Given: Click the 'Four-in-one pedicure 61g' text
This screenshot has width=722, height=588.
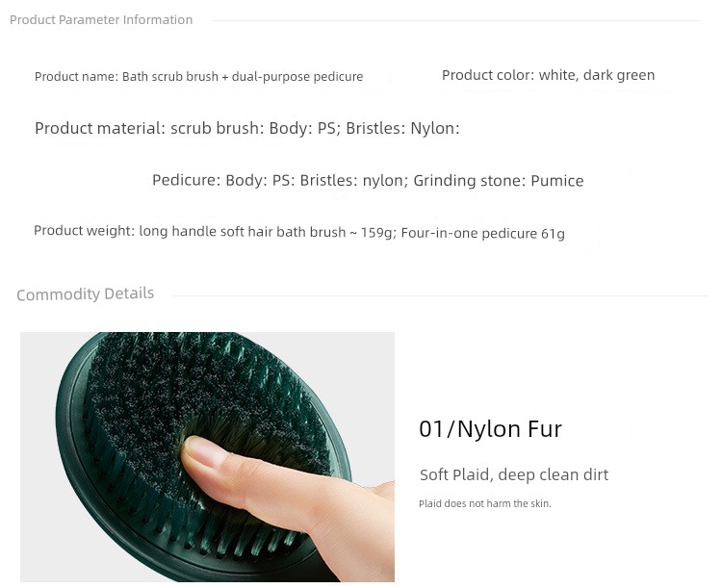Looking at the screenshot, I should click(x=482, y=233).
